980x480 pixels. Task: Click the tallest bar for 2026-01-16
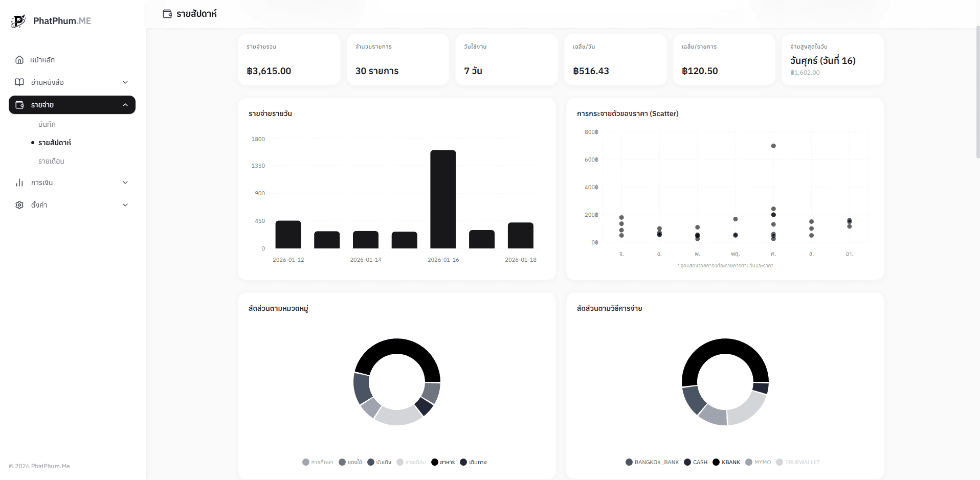point(443,199)
